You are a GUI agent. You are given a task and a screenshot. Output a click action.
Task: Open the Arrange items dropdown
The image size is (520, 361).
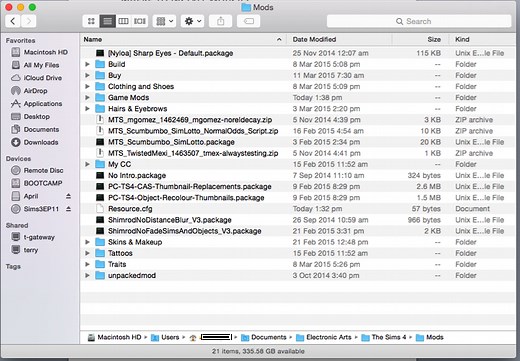165,21
